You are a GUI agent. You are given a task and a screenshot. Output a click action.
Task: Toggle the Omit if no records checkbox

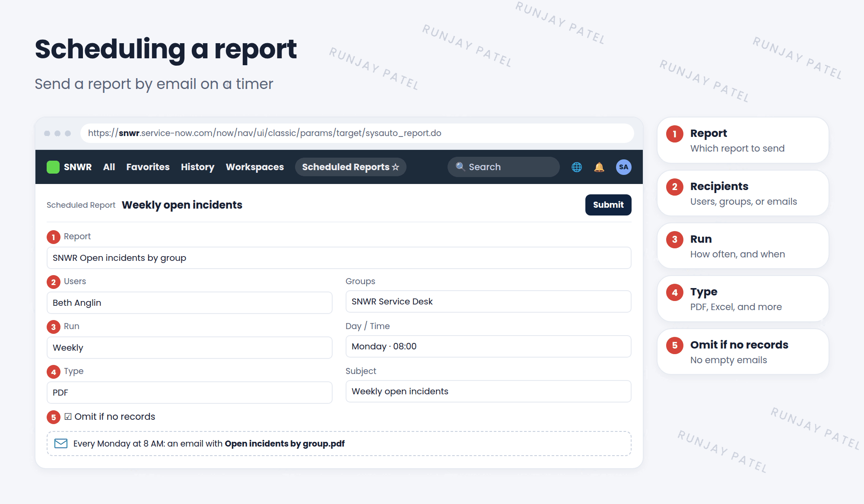point(68,417)
